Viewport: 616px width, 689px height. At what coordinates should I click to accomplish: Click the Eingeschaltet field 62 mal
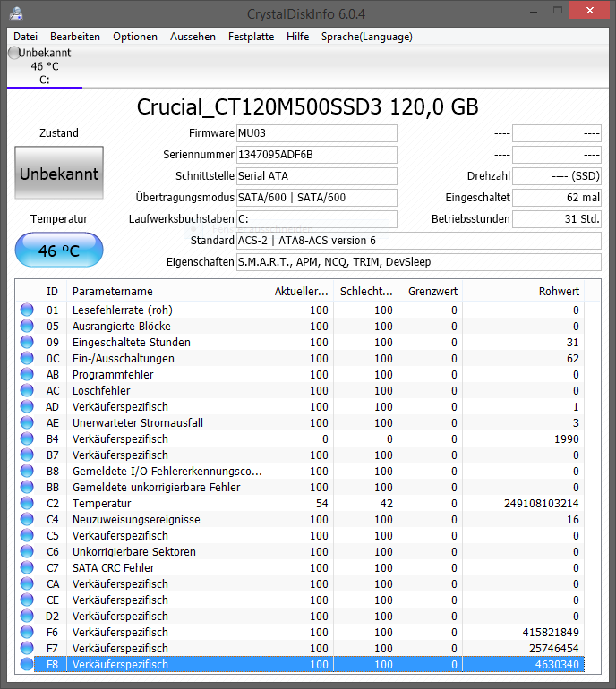pos(557,198)
